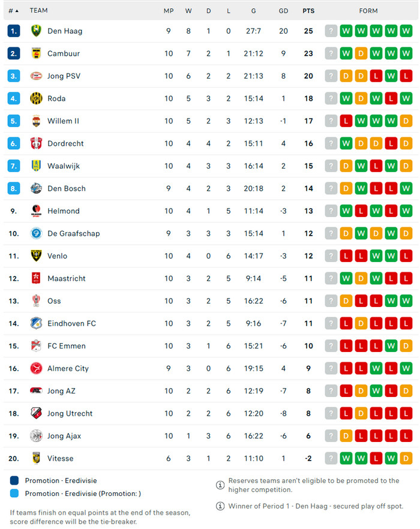Screen dimensions: 420x529
Task: Click the question mark badge in Den Bosch's form
Action: tap(331, 188)
